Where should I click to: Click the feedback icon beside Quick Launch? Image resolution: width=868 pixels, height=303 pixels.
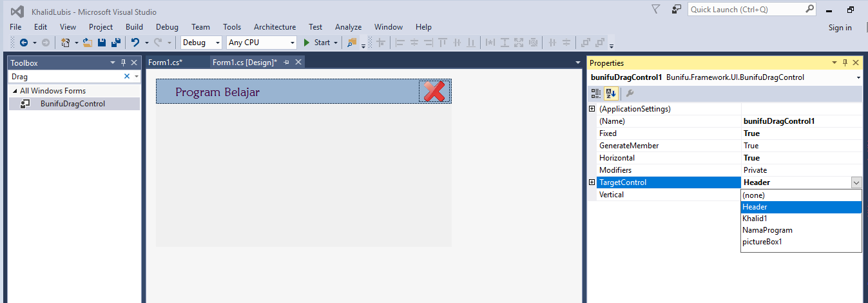[x=676, y=10]
